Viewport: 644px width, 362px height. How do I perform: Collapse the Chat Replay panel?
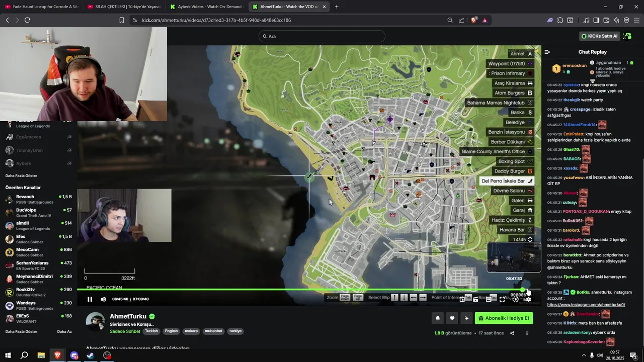(547, 52)
